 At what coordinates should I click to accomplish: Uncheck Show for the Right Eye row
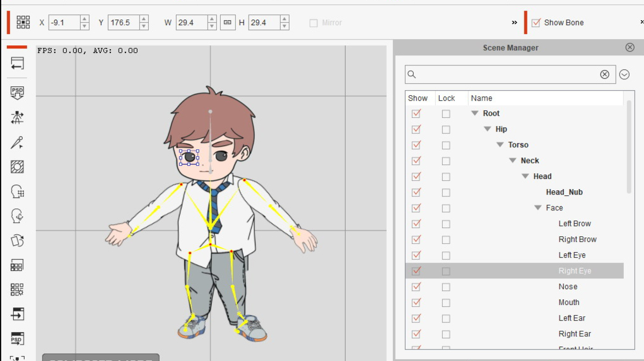point(416,271)
